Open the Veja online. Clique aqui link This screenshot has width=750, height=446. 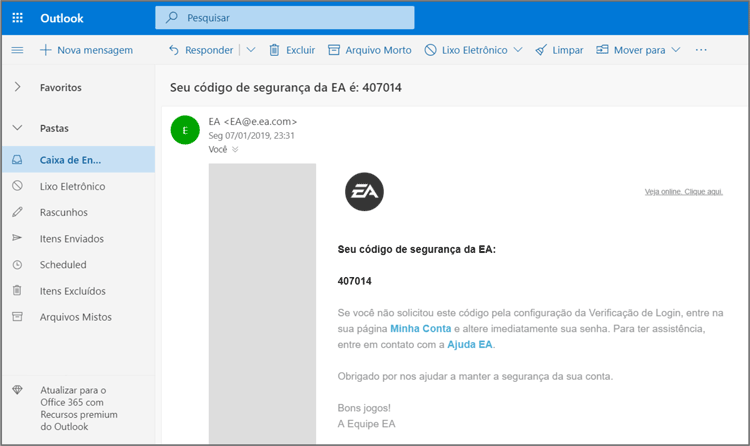pos(684,191)
